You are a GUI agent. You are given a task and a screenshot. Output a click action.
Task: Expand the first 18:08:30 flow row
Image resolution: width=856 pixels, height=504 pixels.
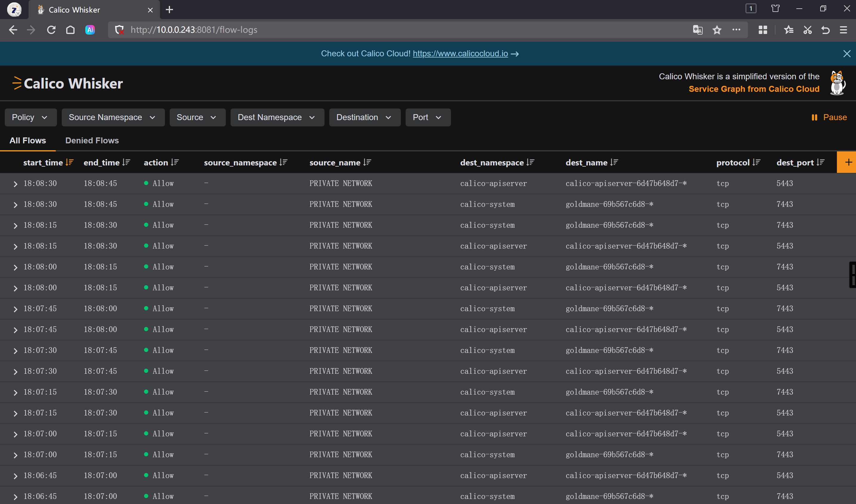point(15,184)
